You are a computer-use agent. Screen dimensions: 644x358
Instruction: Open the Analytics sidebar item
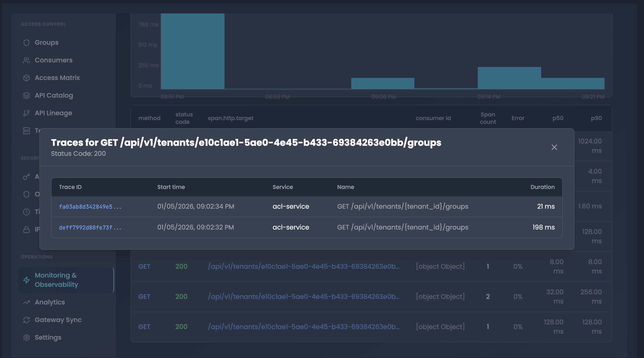point(50,302)
